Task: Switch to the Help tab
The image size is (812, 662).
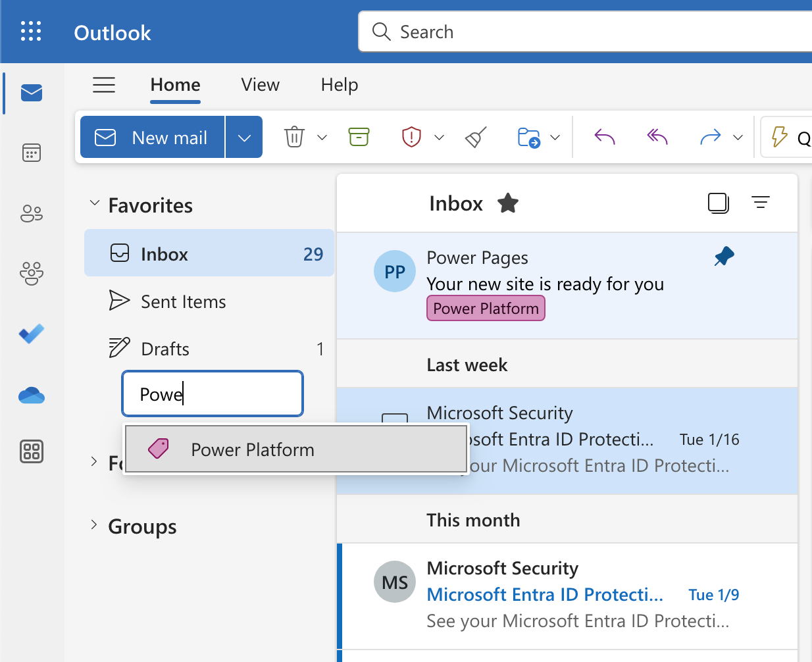Action: coord(340,85)
